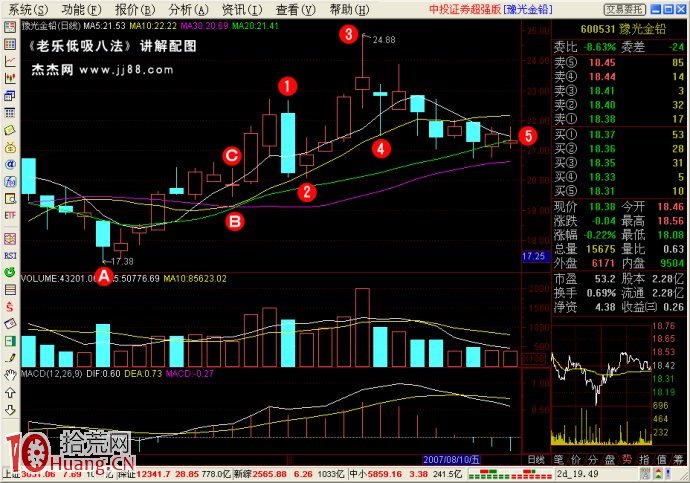
Task: Click the blue @ icon in left sidebar
Action: point(10,165)
